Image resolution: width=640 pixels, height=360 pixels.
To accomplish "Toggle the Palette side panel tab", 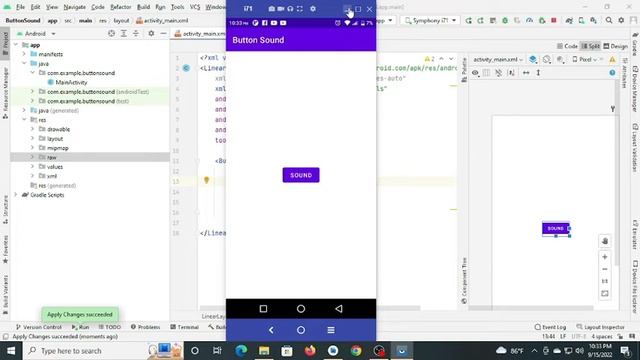I will 464,69.
